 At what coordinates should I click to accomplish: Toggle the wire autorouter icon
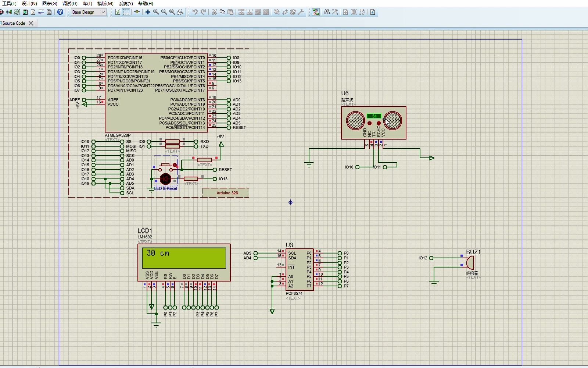[315, 12]
